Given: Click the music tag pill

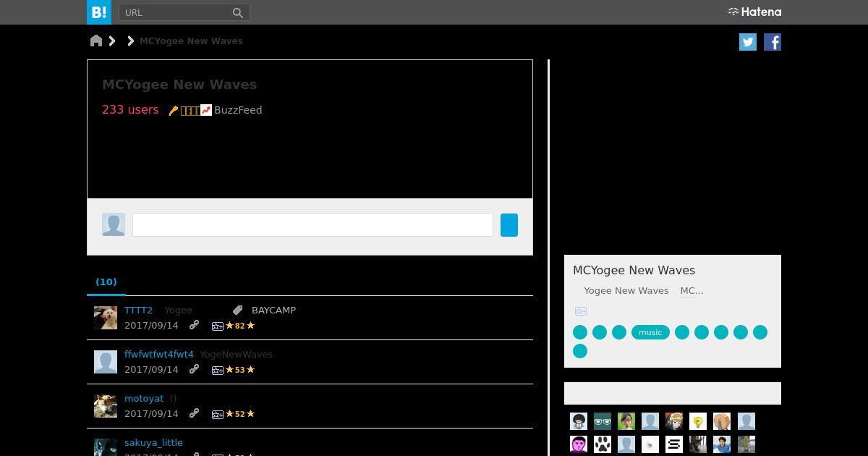Looking at the screenshot, I should tap(650, 332).
